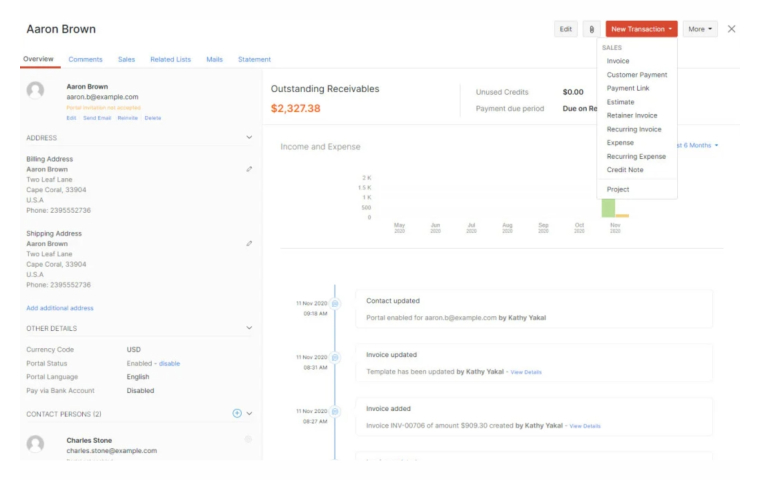Collapse the ADDRESS section
This screenshot has width=760, height=480.
coord(249,138)
